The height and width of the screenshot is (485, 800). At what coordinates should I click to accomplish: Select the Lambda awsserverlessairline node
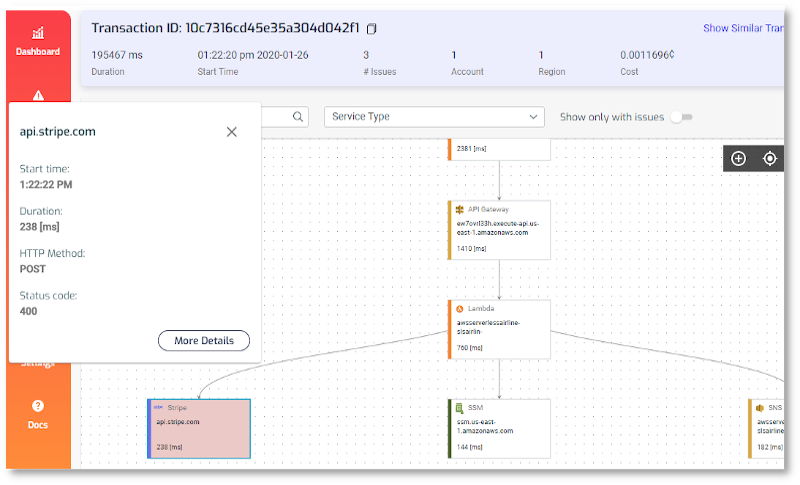(x=499, y=329)
